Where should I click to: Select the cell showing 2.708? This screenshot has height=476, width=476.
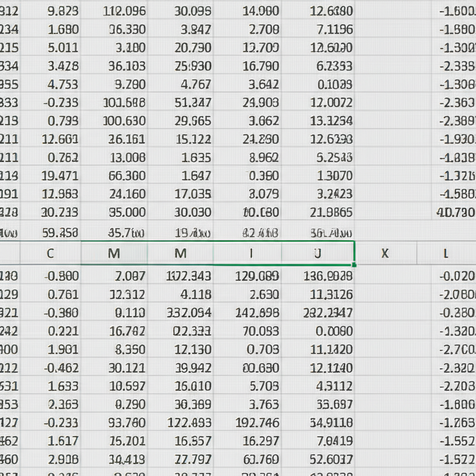pos(247,29)
